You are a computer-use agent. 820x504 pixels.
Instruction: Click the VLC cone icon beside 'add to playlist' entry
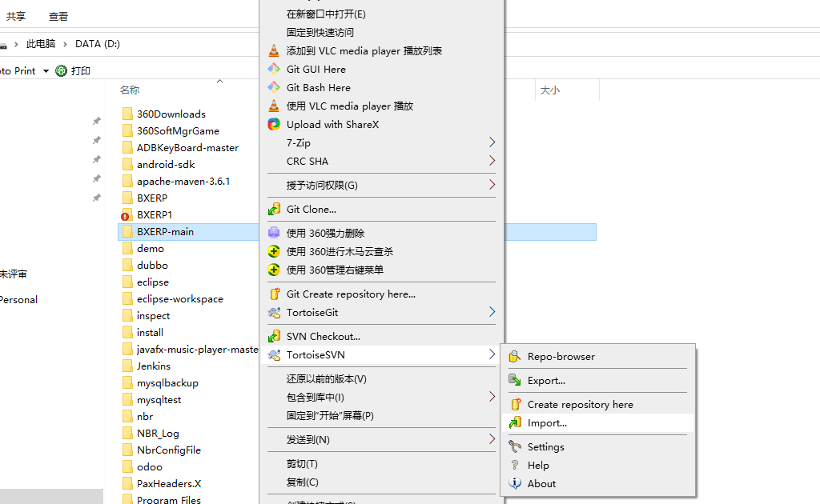[x=274, y=50]
